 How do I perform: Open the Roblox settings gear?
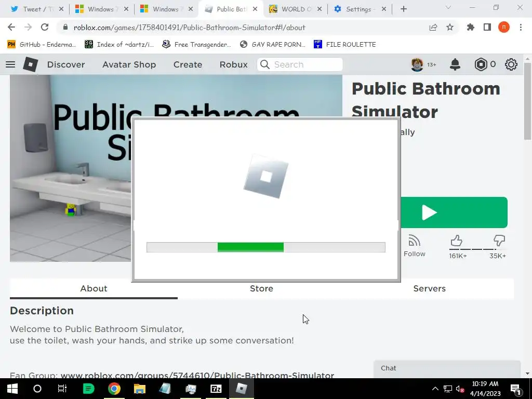tap(511, 64)
